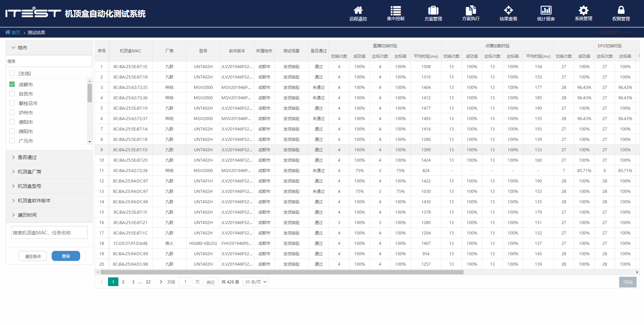
Task: Open the 20 条/页 page size dropdown
Action: tap(256, 282)
